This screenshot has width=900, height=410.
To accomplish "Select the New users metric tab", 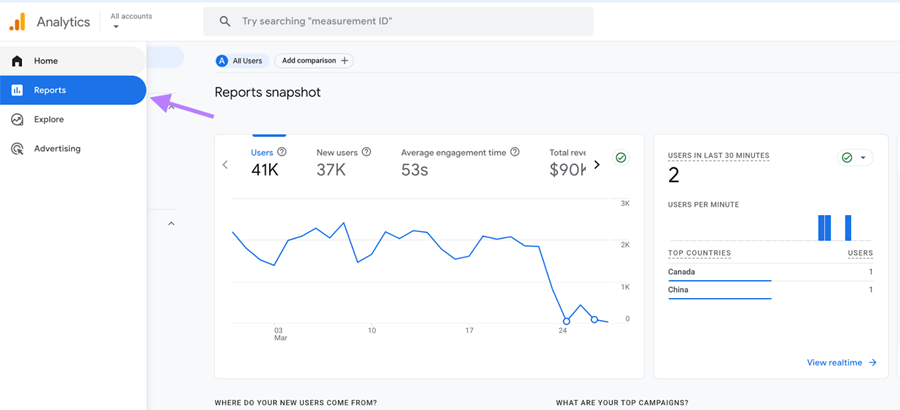I will point(343,162).
